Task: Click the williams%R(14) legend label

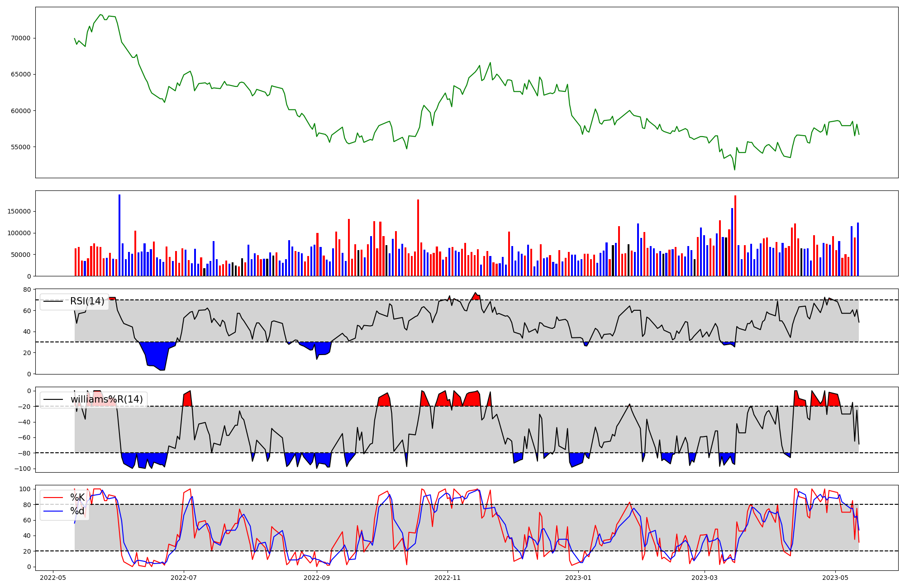Action: (x=106, y=400)
